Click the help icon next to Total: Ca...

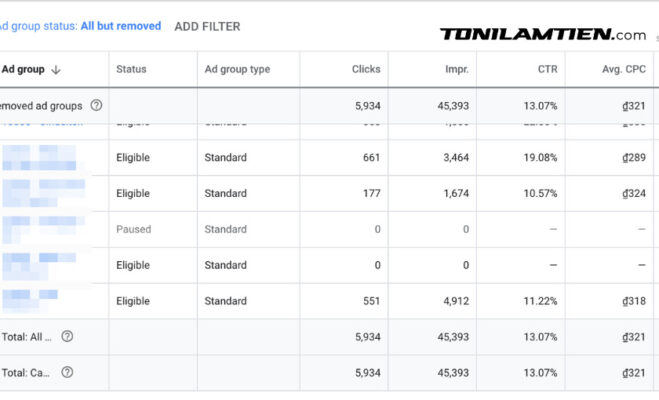click(x=67, y=372)
